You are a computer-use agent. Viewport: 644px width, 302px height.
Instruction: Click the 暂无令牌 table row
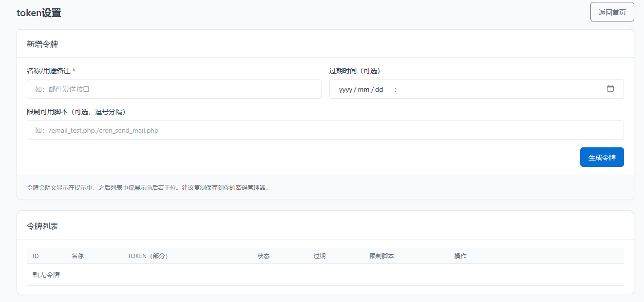(x=46, y=274)
